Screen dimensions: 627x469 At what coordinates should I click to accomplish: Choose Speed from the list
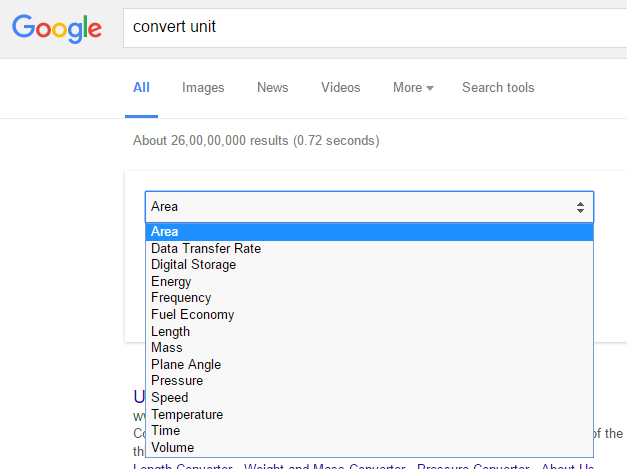(169, 398)
